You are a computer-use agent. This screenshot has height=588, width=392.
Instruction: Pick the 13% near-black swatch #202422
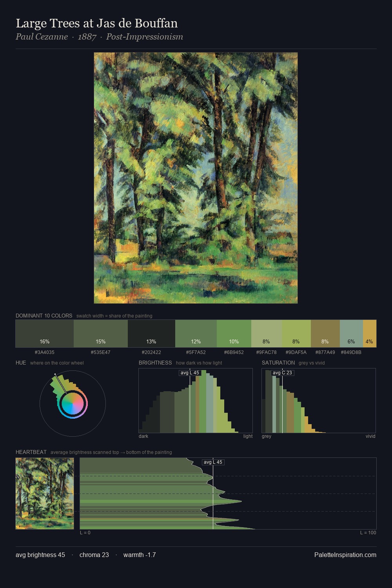(151, 334)
